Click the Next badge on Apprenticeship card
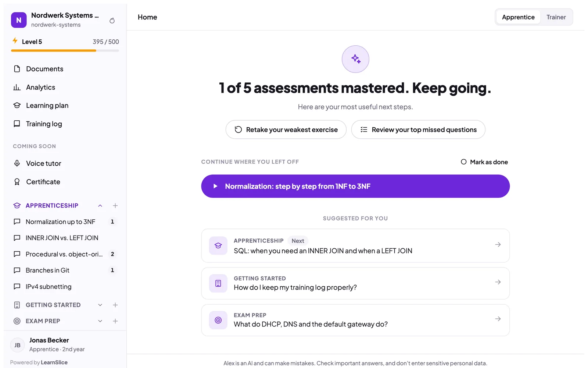Viewport: 588px width, 368px height. pos(298,241)
